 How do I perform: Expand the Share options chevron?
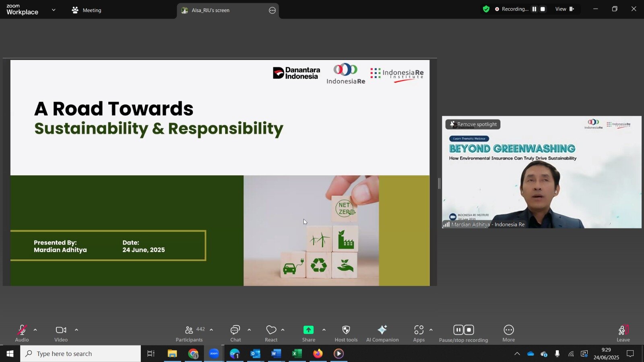pos(324,330)
